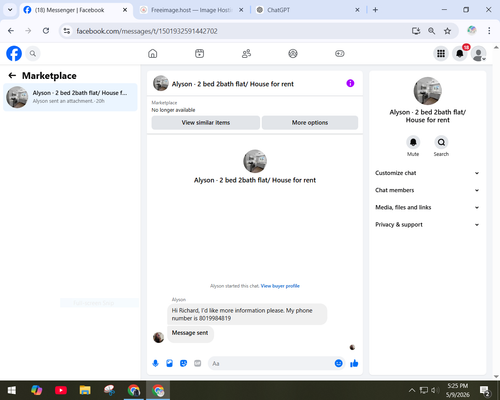Open the View buyer profile link

coord(280,286)
